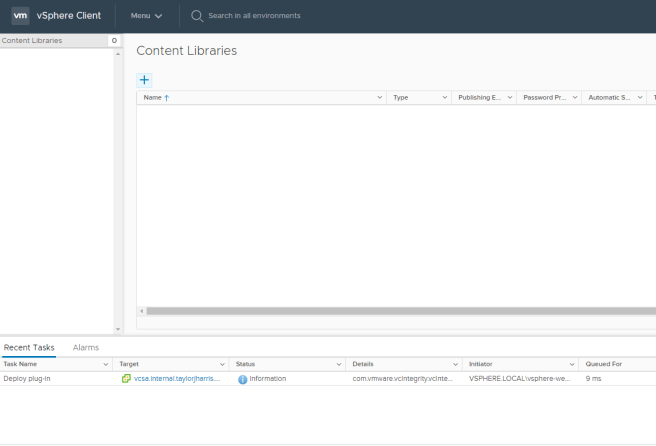Screen dimensions: 656x446
Task: Open the Type column filter dropdown
Action: tap(444, 98)
